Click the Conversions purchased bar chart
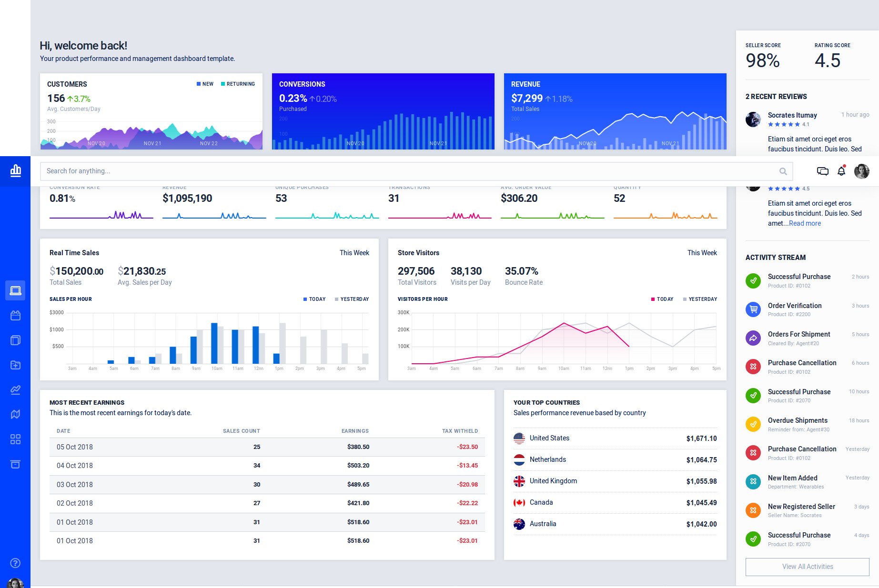The image size is (879, 588). click(x=383, y=130)
